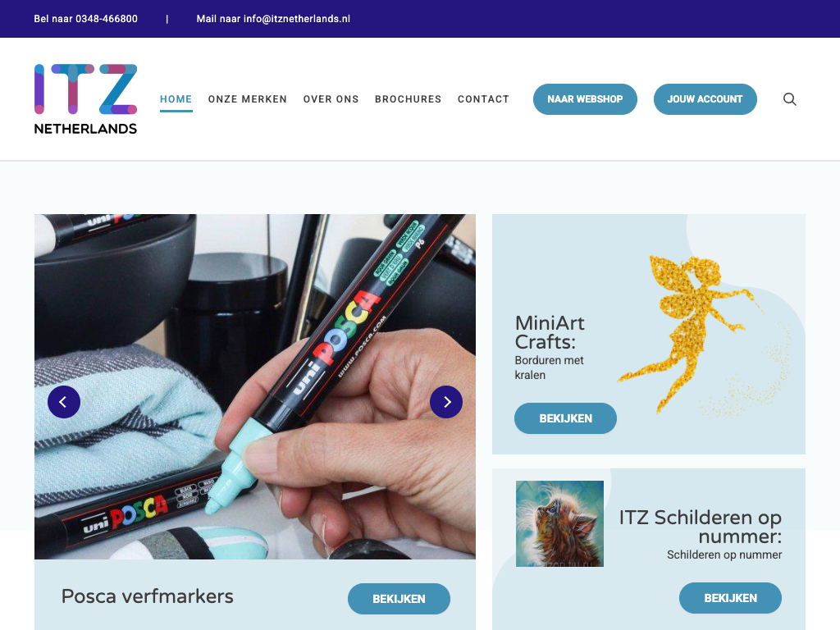Click the Posca marker slider photo
This screenshot has width=840, height=630.
(255, 387)
